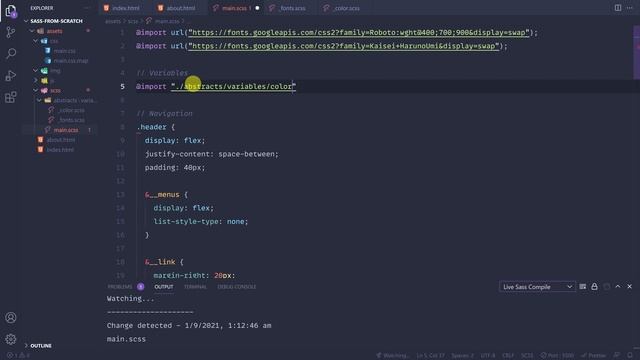Clear the output panel

coord(583,287)
